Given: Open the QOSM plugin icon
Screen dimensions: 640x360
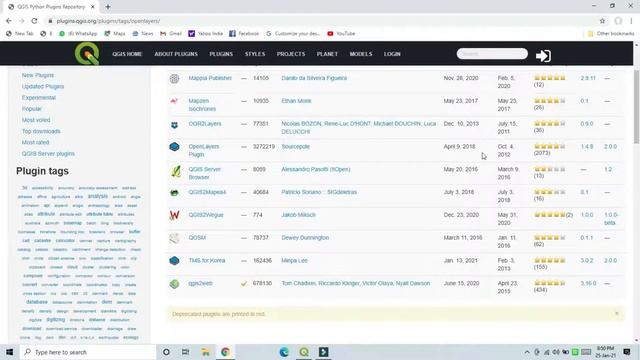Looking at the screenshot, I should coord(174,238).
